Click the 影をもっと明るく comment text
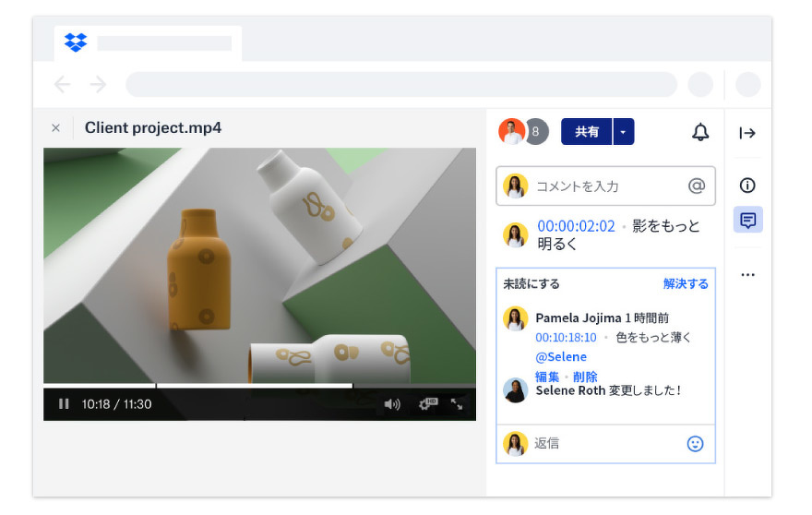 point(618,234)
